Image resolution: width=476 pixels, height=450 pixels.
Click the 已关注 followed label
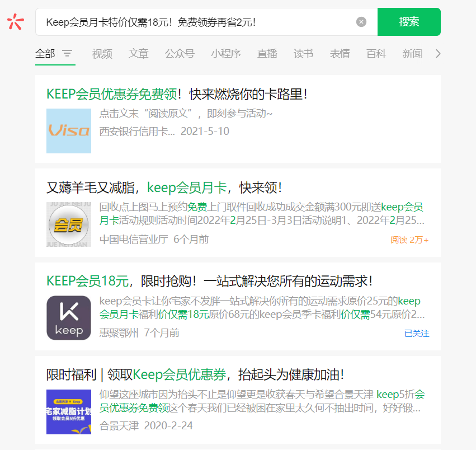[x=417, y=334]
